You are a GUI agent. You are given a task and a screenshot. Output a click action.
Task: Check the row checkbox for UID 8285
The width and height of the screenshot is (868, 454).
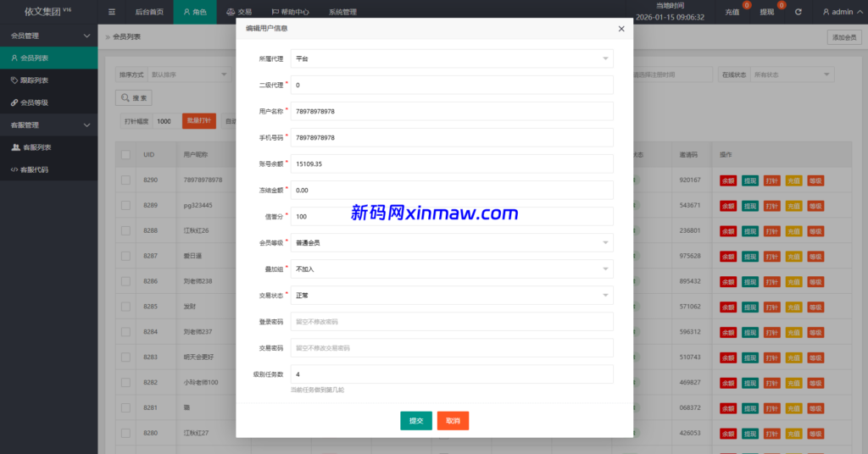(x=125, y=307)
